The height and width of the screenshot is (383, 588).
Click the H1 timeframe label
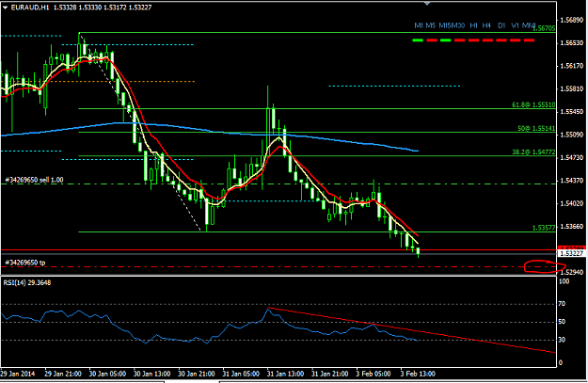[x=474, y=25]
